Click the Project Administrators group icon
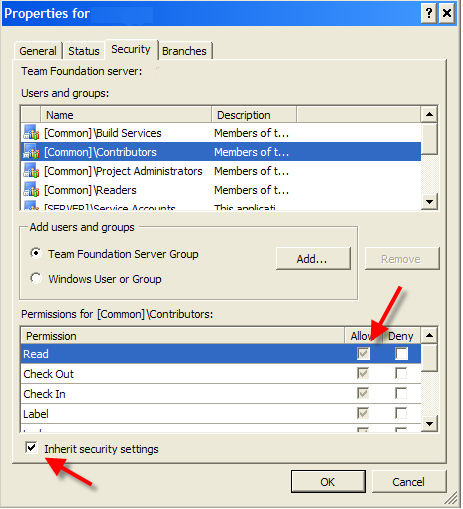This screenshot has width=463, height=509. click(31, 170)
